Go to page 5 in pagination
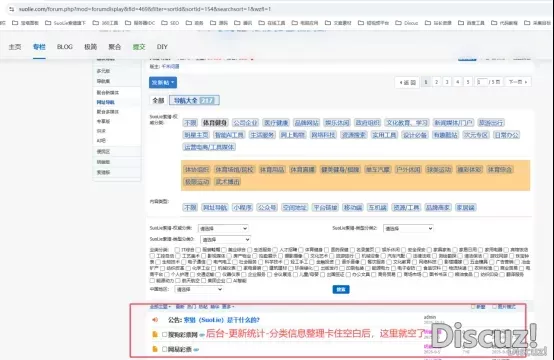Viewport: 554px width, 360px height. [x=468, y=82]
